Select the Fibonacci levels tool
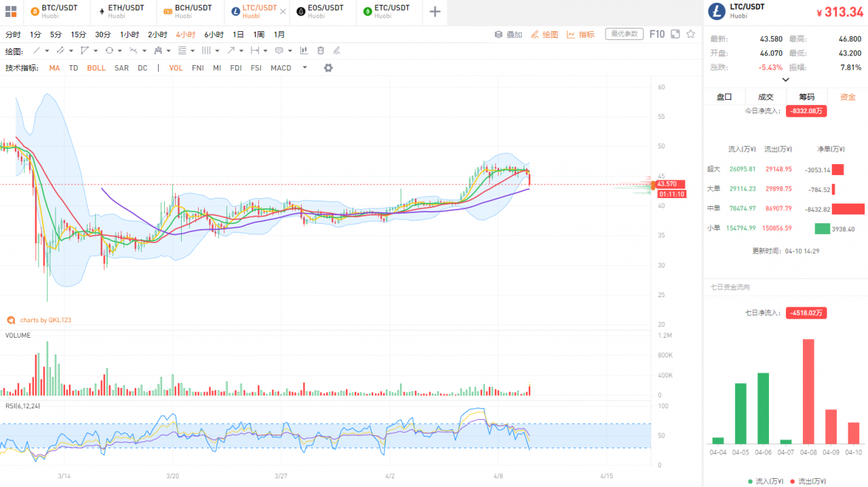The width and height of the screenshot is (868, 487). [182, 50]
